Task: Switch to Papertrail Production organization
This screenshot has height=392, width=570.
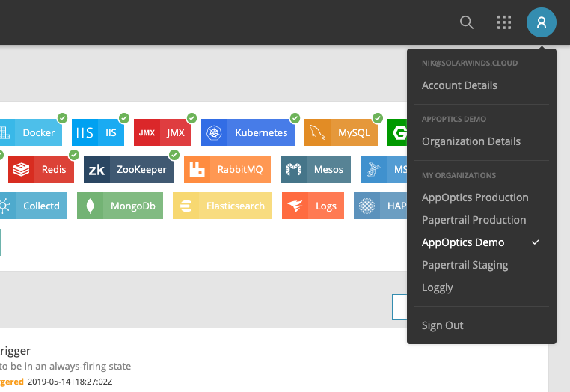Action: (474, 220)
